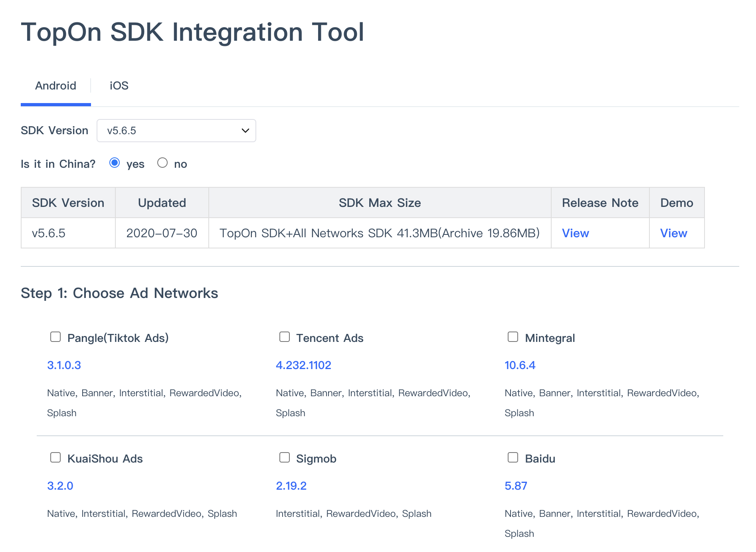This screenshot has width=756, height=552.
Task: Check the Sigmob checkbox
Action: 285,458
